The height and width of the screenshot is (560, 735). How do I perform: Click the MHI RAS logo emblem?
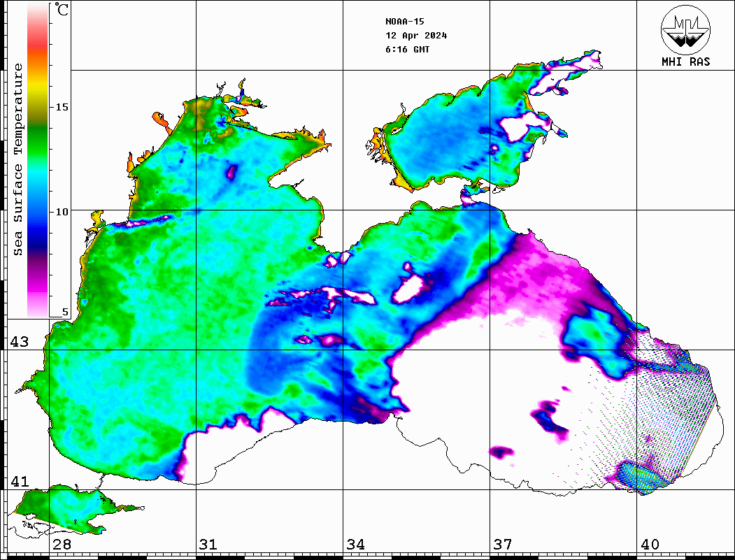tap(685, 29)
